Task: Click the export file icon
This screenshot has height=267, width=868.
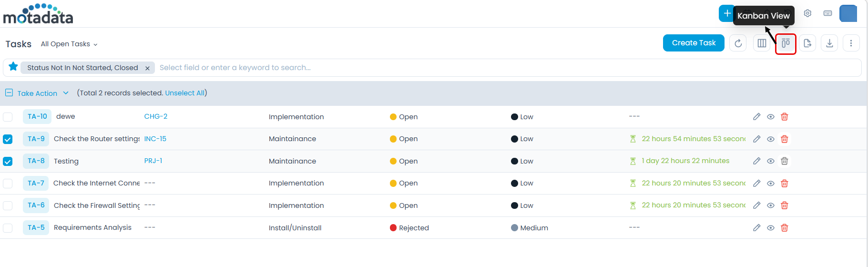Action: (807, 43)
